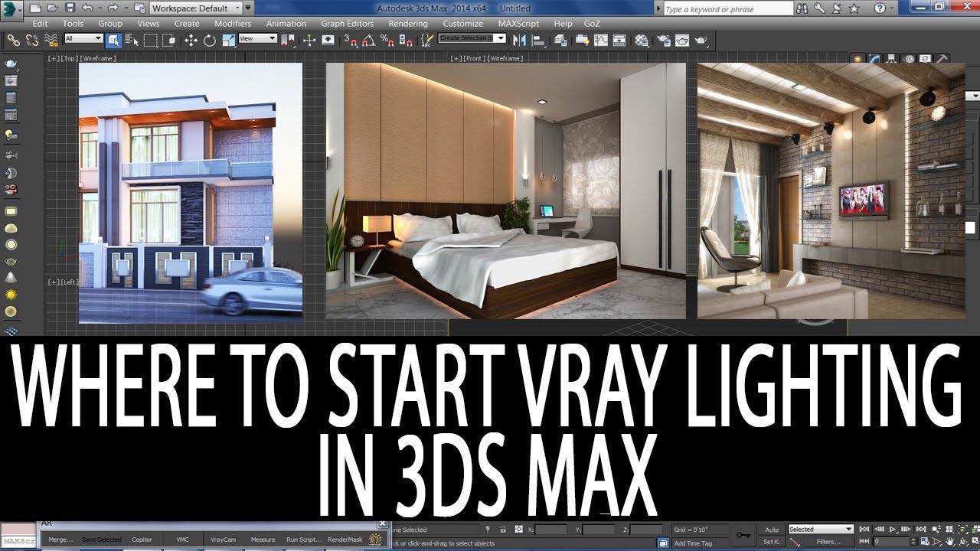Screen dimensions: 980x551
Task: Open the Edit menu
Action: (x=40, y=24)
